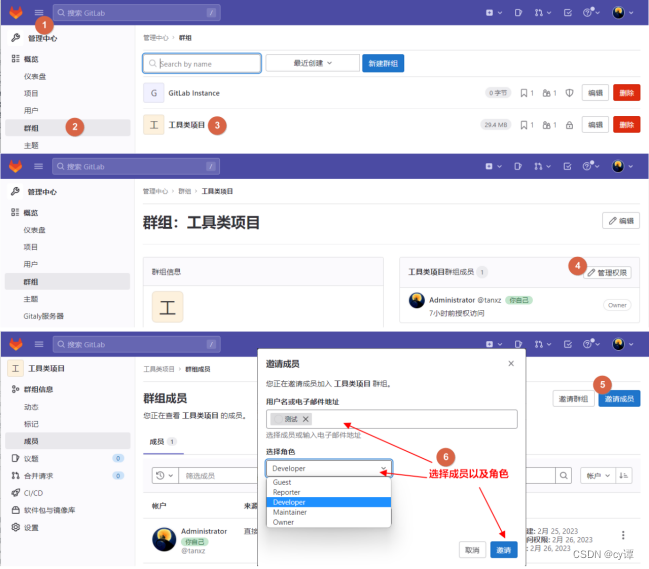
Task: Click the 设置 gear icon in group sidebar
Action: tap(15, 527)
